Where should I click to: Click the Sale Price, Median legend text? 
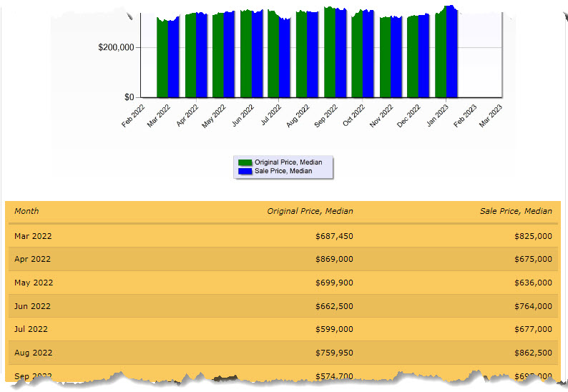coord(283,171)
